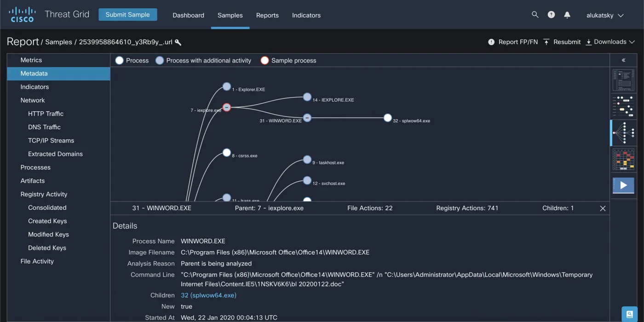Open the process tree thumbnail
The image size is (644, 322).
623,133
